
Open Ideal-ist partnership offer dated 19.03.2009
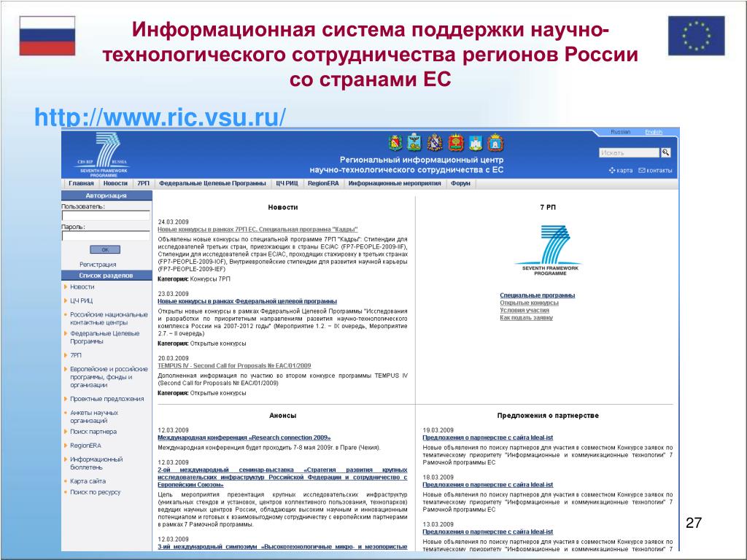(x=488, y=437)
